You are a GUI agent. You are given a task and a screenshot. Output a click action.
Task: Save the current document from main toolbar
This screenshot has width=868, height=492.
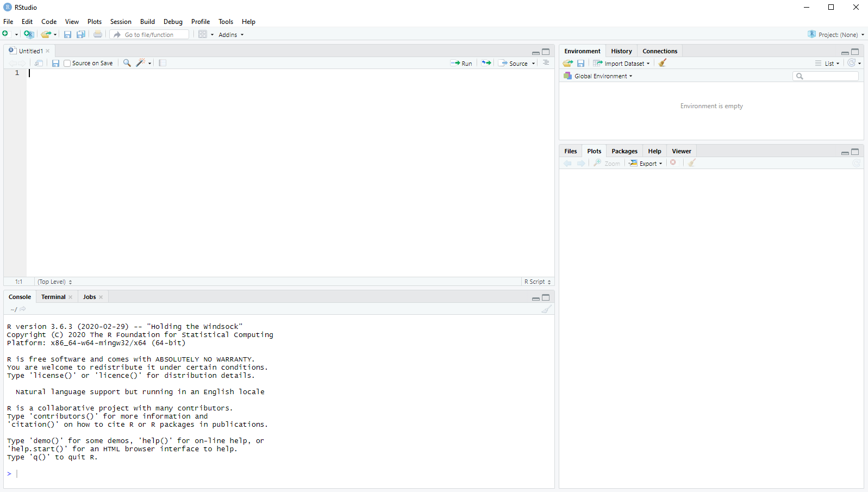pyautogui.click(x=67, y=34)
